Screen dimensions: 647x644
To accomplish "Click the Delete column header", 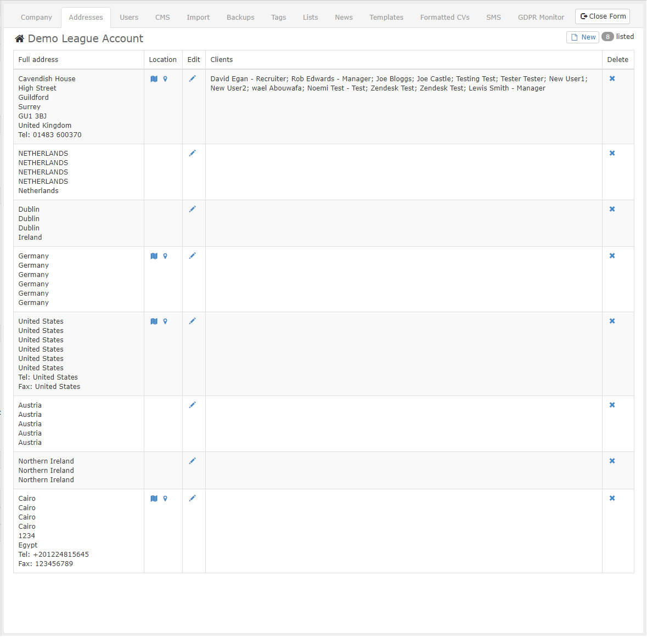I will (618, 60).
